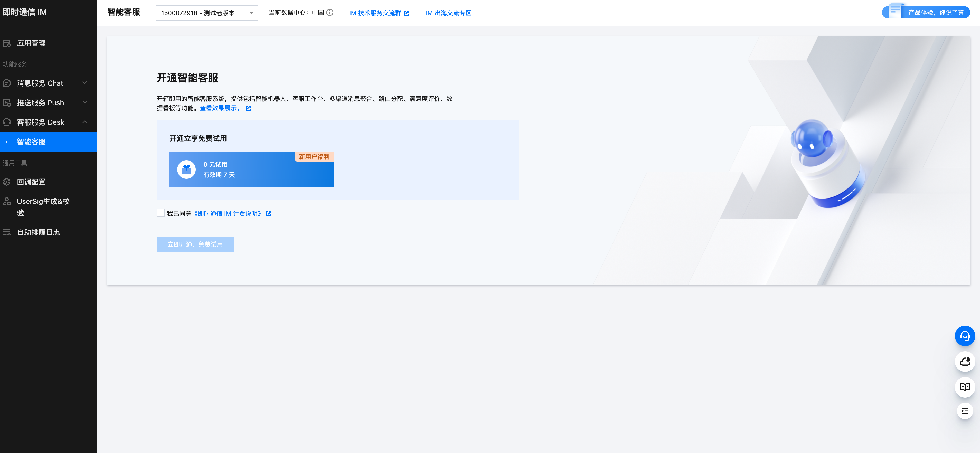Click the external link icon after 查看效果展示
This screenshot has width=980, height=453.
(x=248, y=108)
